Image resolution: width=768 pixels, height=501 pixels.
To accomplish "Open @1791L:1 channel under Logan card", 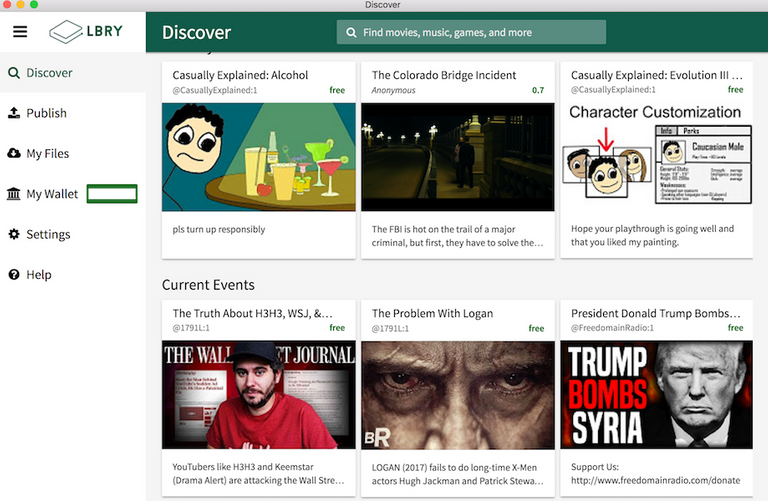I will 390,328.
